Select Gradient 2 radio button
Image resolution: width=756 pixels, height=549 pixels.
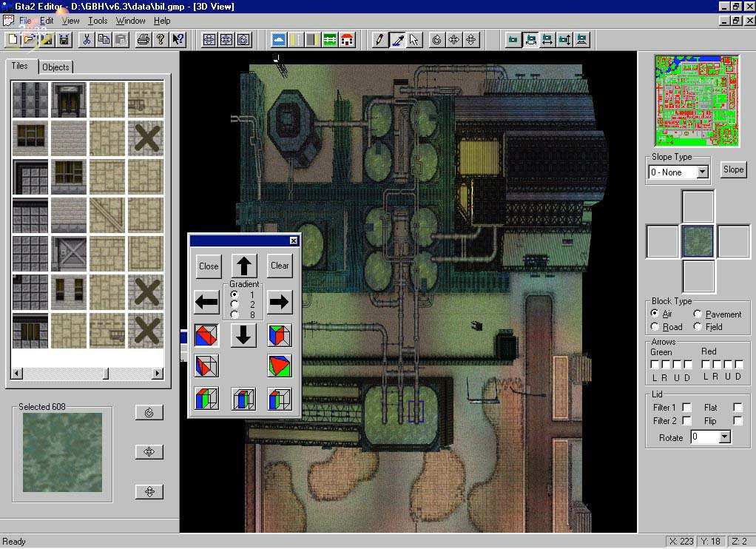234,304
